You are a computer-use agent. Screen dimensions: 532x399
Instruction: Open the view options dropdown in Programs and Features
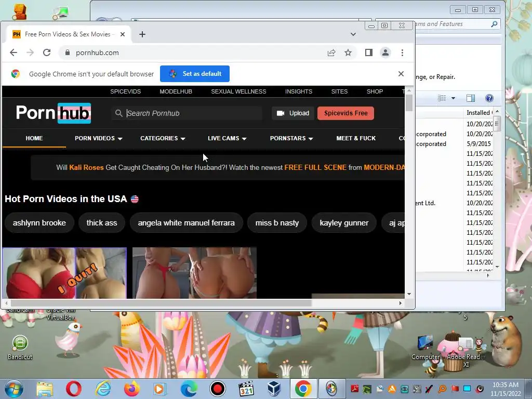[x=453, y=98]
